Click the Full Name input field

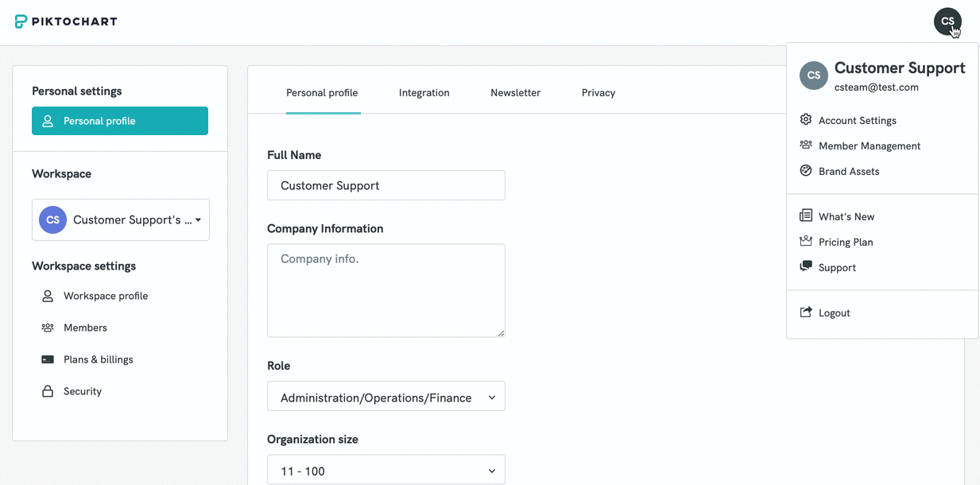[386, 185]
